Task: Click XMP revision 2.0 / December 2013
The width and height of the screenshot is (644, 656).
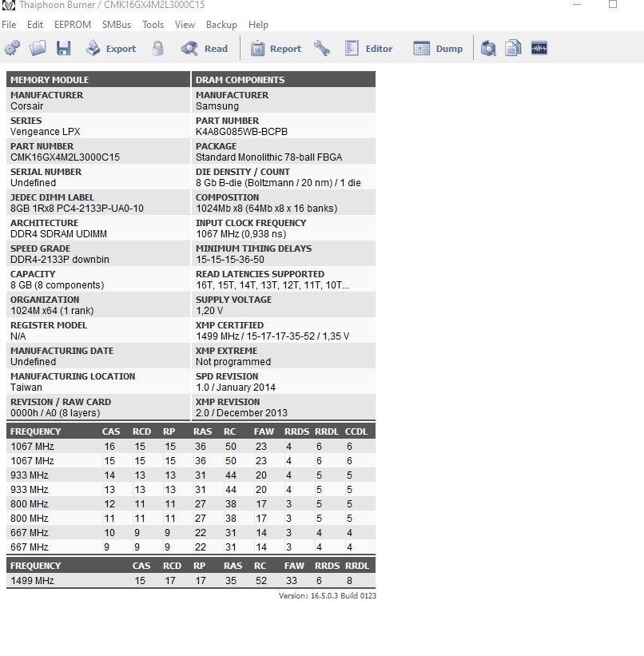Action: click(241, 413)
